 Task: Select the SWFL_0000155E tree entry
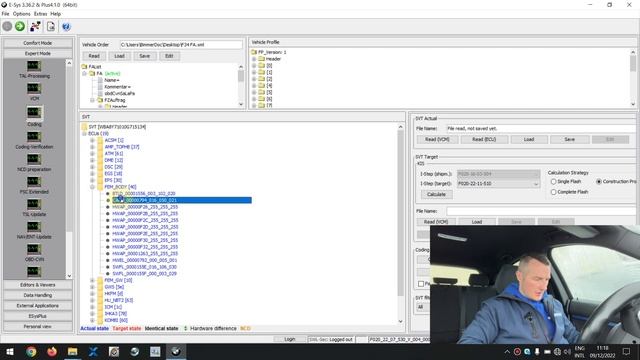[144, 267]
